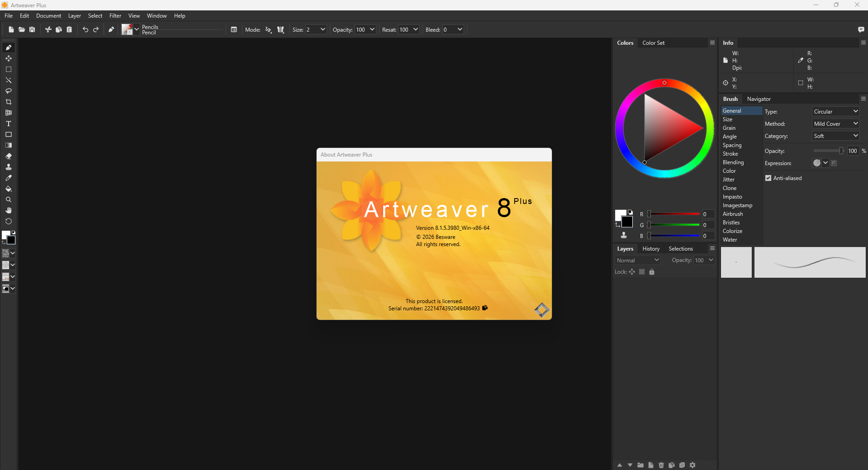Viewport: 868px width, 470px height.
Task: Choose the Rotate canvas tool
Action: click(9, 221)
